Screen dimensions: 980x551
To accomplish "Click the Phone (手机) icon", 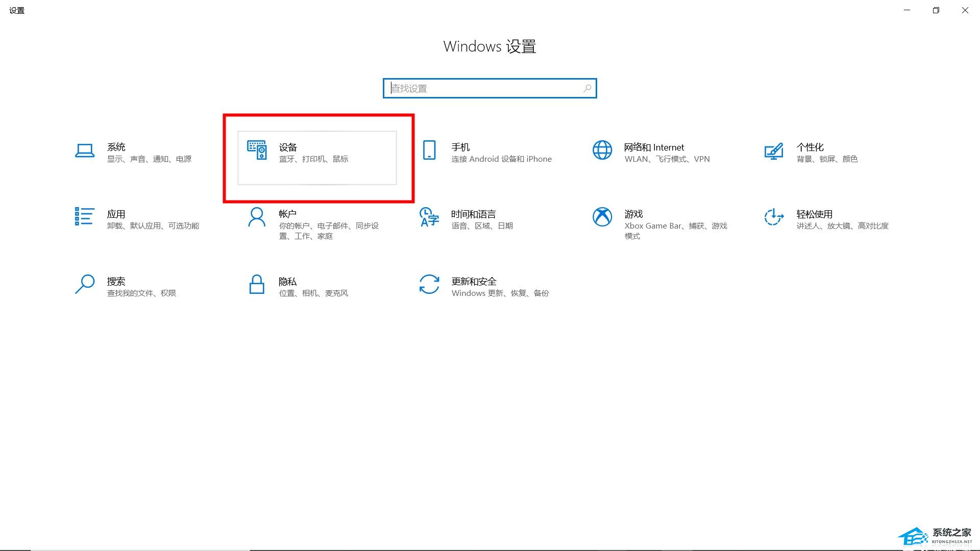I will pyautogui.click(x=429, y=150).
